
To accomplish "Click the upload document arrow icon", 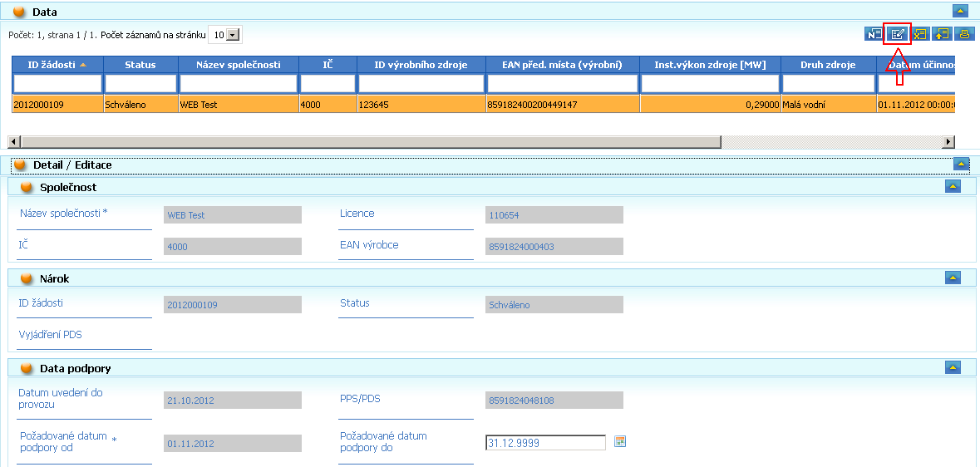I will tap(941, 34).
